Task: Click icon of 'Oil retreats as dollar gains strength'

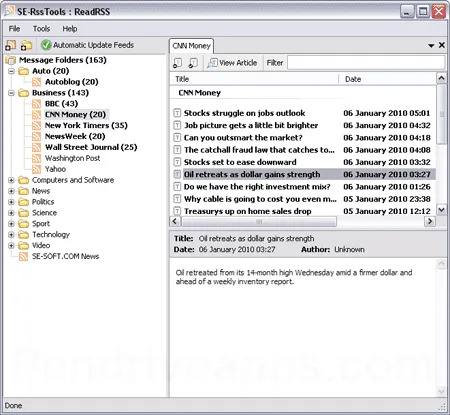Action: pos(177,174)
